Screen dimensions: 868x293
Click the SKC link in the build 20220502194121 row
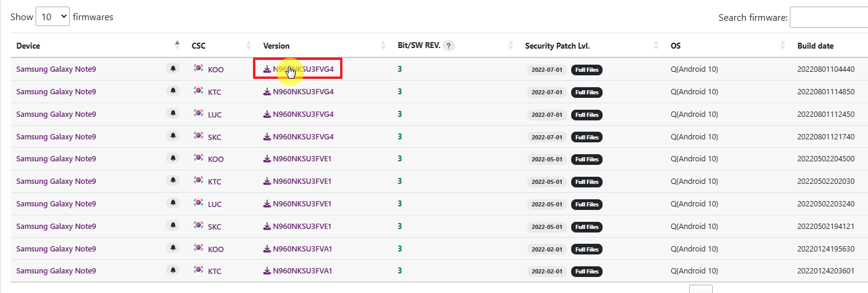click(x=214, y=227)
